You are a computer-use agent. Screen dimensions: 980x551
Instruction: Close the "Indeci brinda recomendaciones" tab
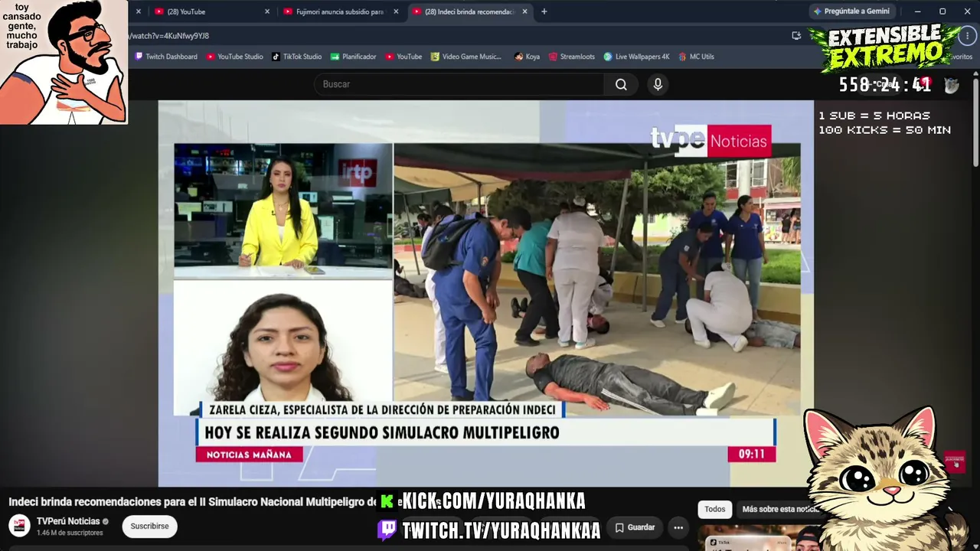click(x=525, y=11)
